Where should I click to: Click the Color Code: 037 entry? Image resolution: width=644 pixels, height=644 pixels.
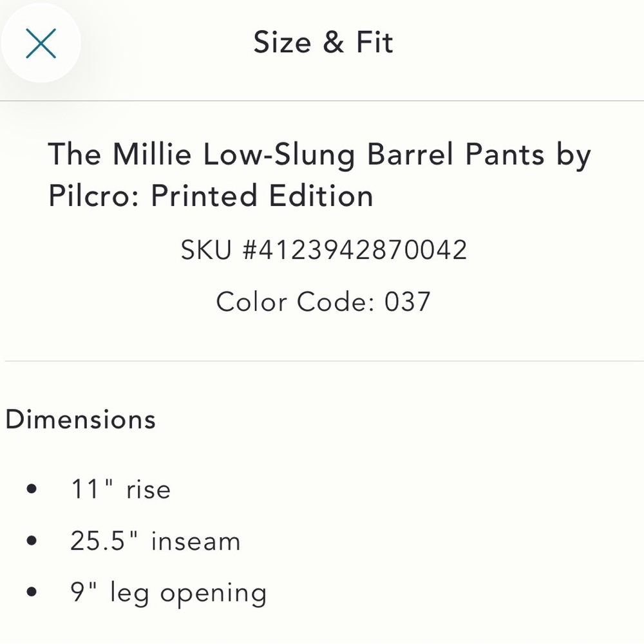[x=322, y=301]
